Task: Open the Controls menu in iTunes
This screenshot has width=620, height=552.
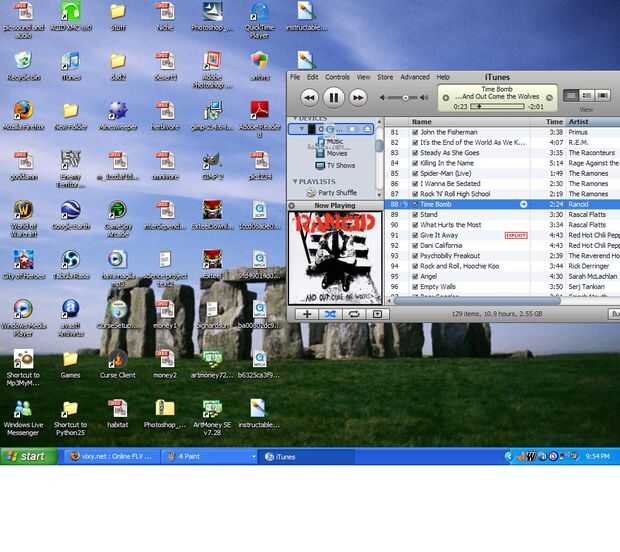Action: 337,77
